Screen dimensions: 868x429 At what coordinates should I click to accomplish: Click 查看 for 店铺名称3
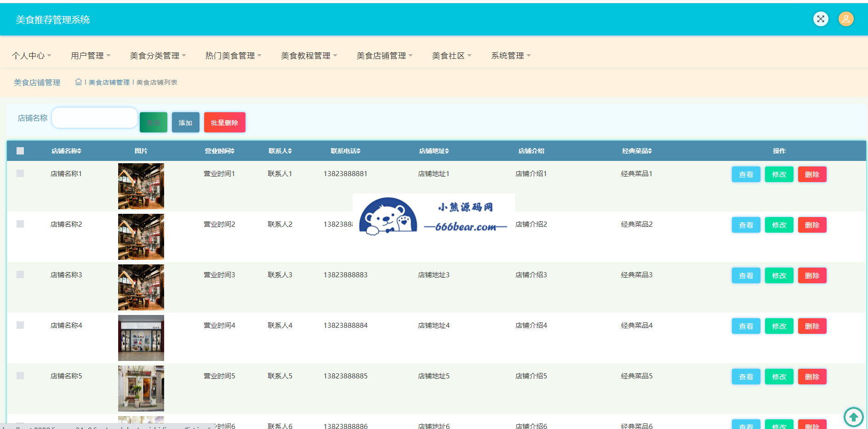click(746, 275)
